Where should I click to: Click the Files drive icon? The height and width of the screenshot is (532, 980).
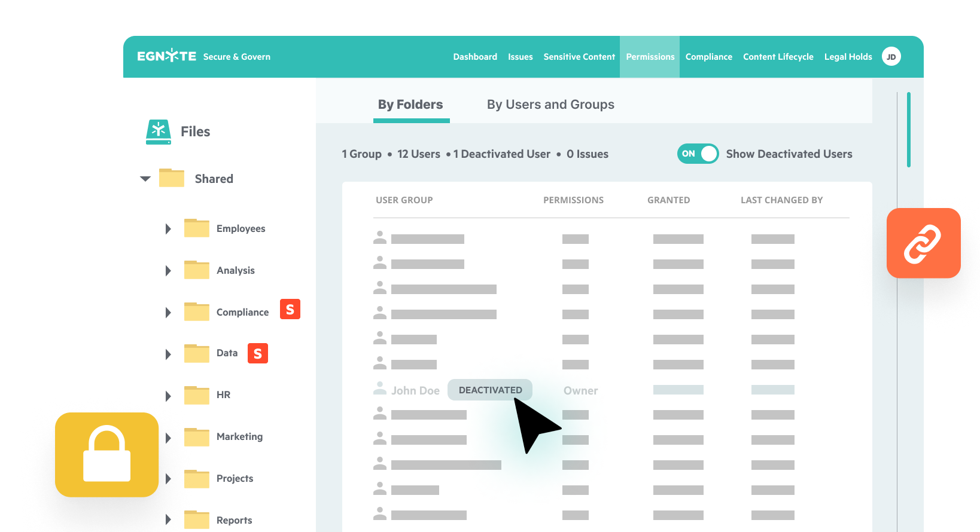click(159, 132)
